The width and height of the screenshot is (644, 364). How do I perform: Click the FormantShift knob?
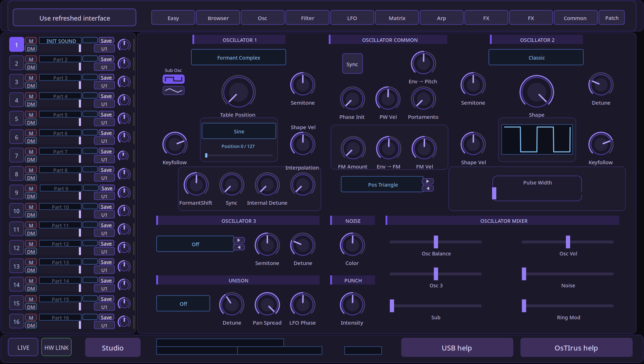(x=196, y=185)
